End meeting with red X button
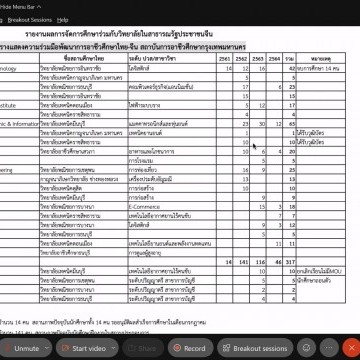 coord(351,348)
